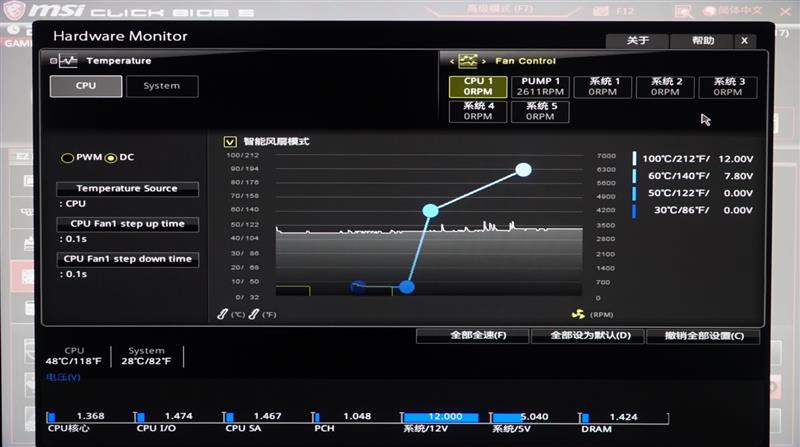Click the 全部设为默认(D) button
This screenshot has height=447, width=800.
pos(590,336)
